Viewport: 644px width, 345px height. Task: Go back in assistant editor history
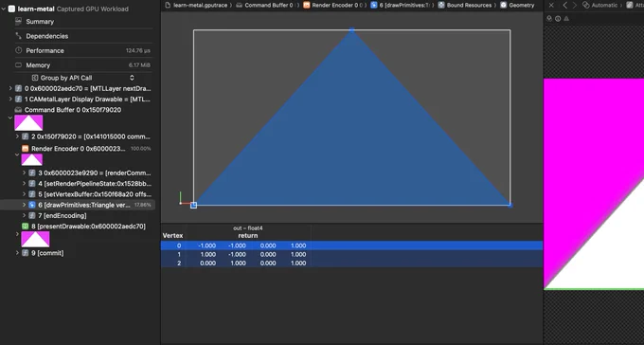(x=565, y=5)
